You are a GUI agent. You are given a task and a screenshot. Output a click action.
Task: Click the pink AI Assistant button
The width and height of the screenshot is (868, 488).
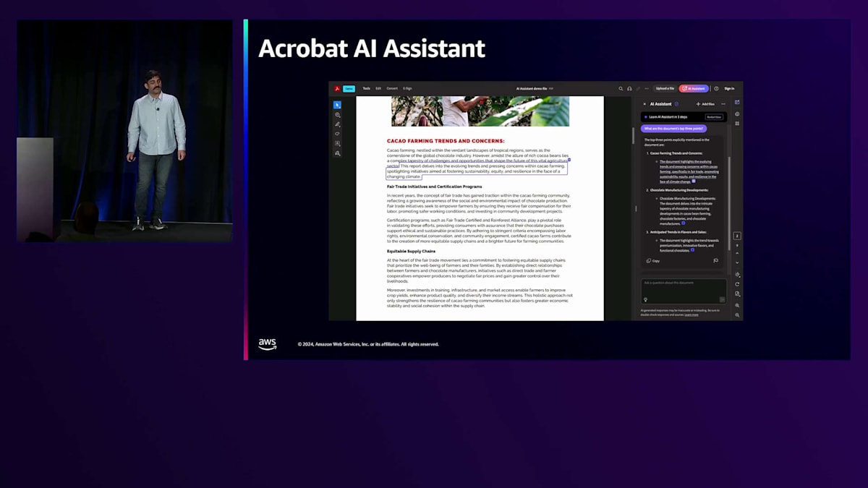(694, 88)
